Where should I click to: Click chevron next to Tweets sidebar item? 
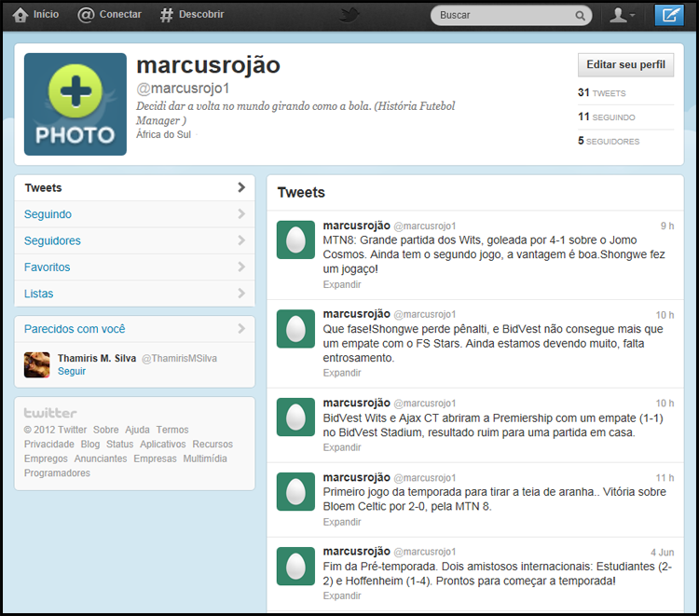pos(241,187)
